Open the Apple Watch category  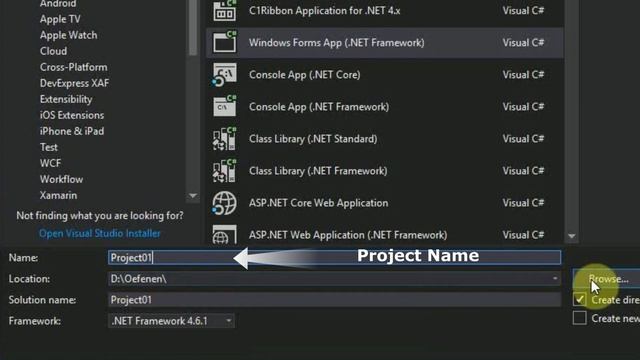tap(69, 35)
